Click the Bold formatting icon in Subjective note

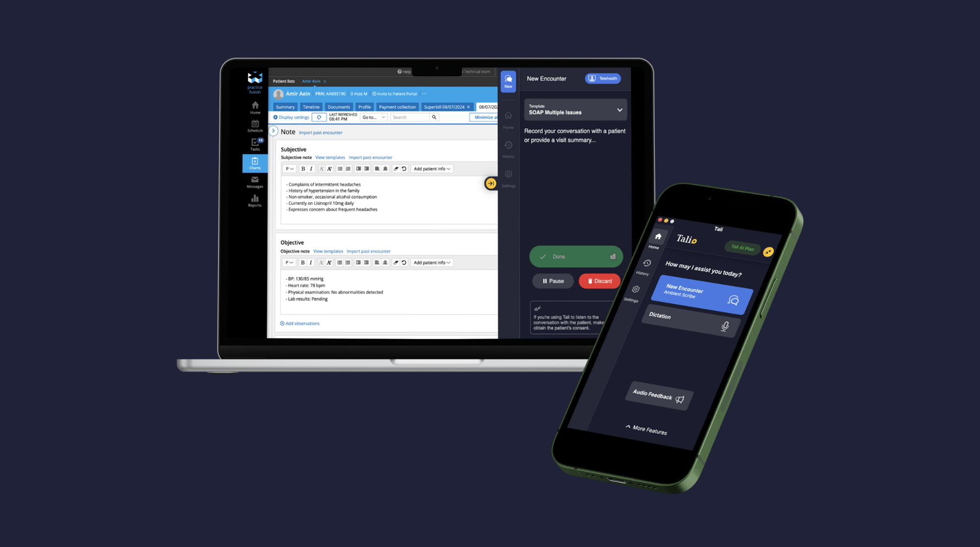[302, 169]
